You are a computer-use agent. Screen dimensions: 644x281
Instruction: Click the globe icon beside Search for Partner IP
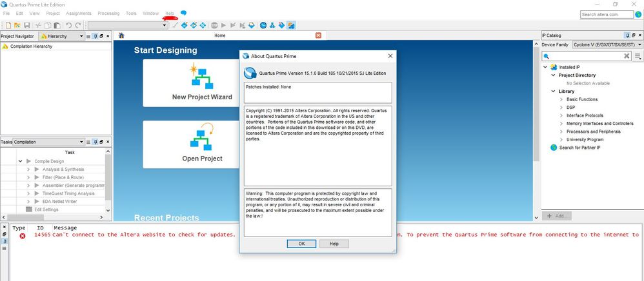[x=554, y=148]
